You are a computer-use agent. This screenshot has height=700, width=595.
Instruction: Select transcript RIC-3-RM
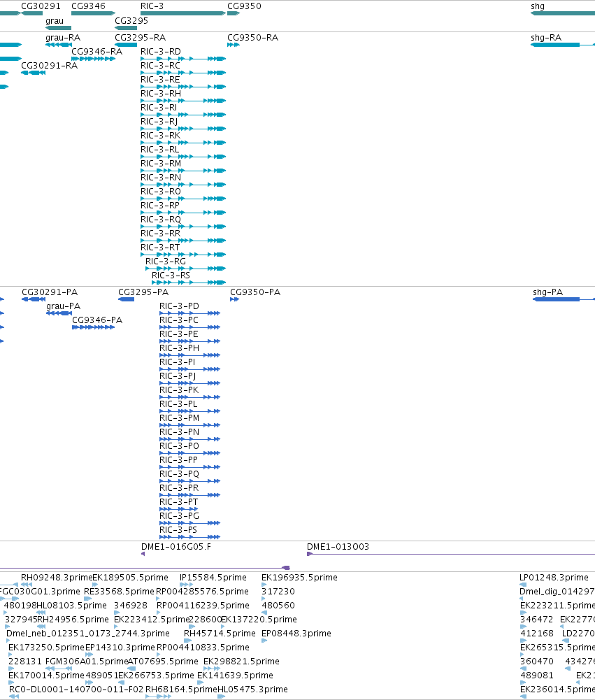183,171
